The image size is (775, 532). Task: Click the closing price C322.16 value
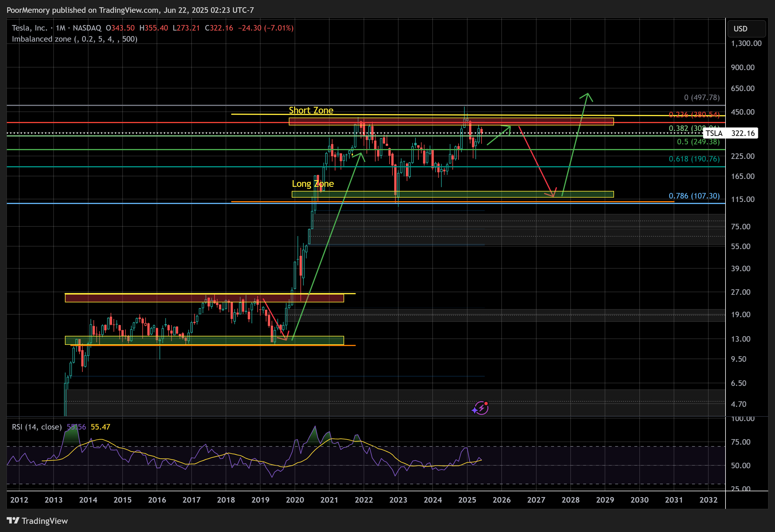(219, 28)
